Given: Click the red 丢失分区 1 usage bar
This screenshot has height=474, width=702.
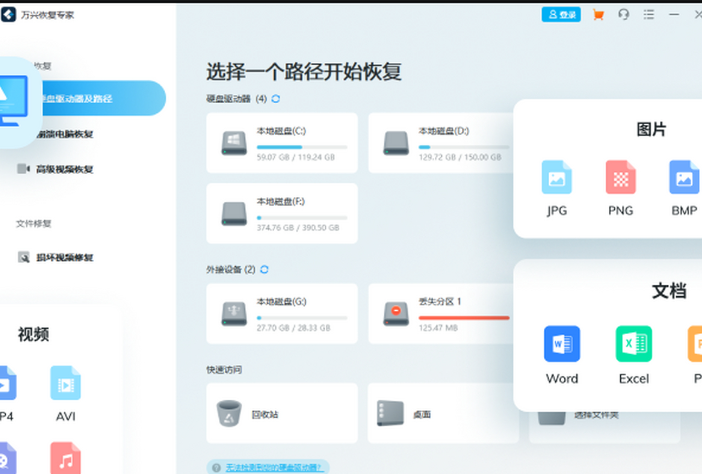Looking at the screenshot, I should [464, 318].
